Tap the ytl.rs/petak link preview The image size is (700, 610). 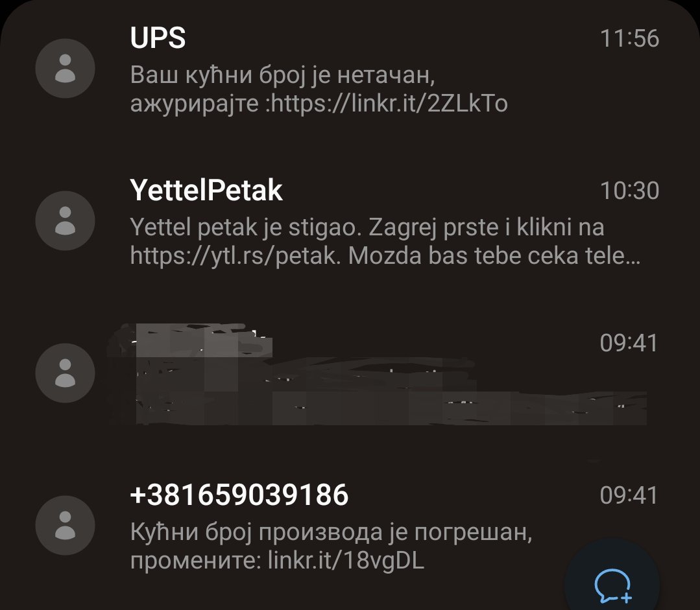coord(234,256)
